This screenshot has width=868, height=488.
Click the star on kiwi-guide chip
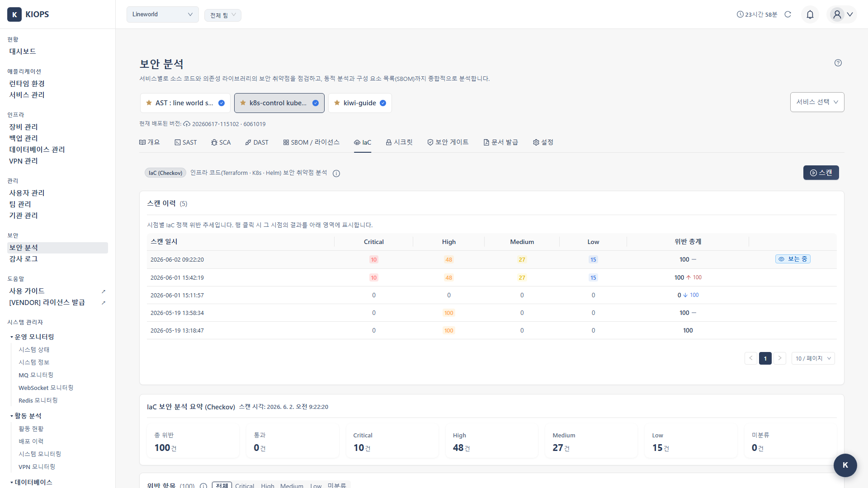coord(337,103)
